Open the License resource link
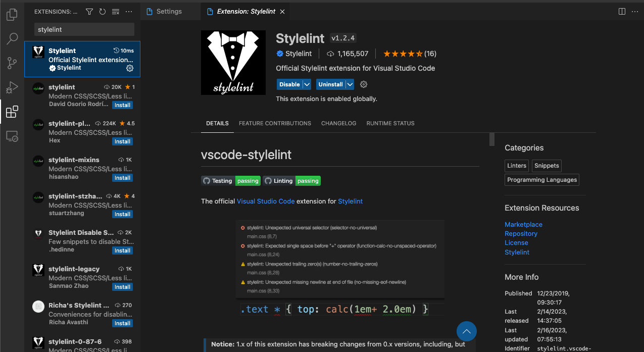644x352 pixels. pyautogui.click(x=516, y=243)
